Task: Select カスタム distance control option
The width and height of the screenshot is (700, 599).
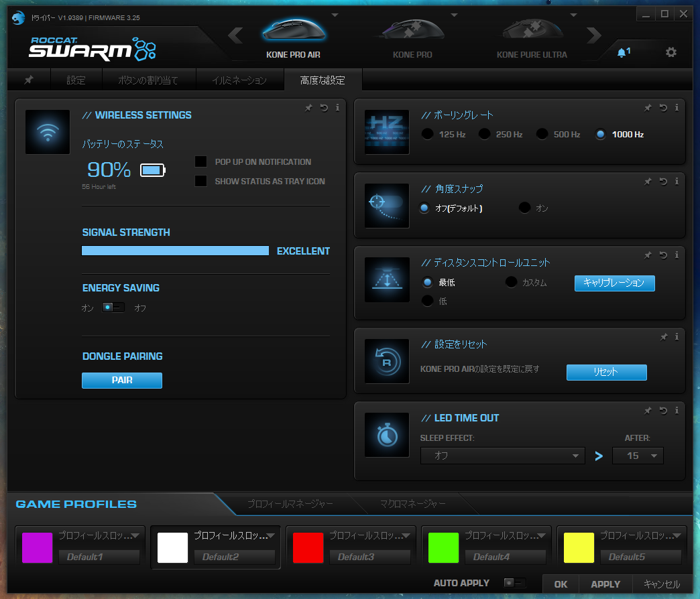Action: point(511,282)
